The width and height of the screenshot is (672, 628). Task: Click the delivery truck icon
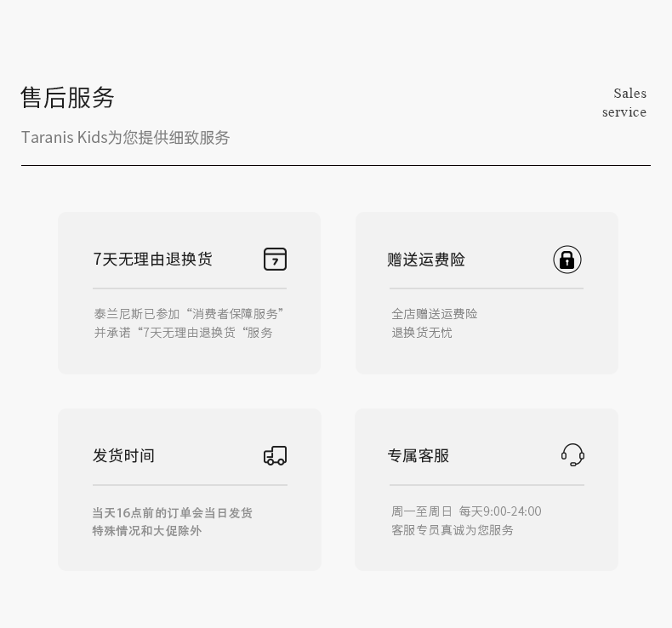[275, 455]
